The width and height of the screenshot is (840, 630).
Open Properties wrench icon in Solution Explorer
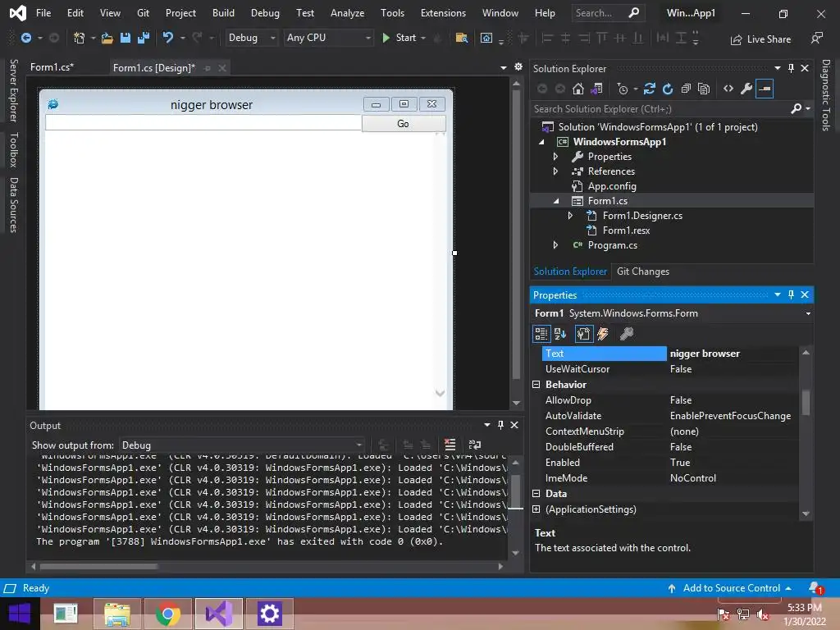pyautogui.click(x=746, y=89)
